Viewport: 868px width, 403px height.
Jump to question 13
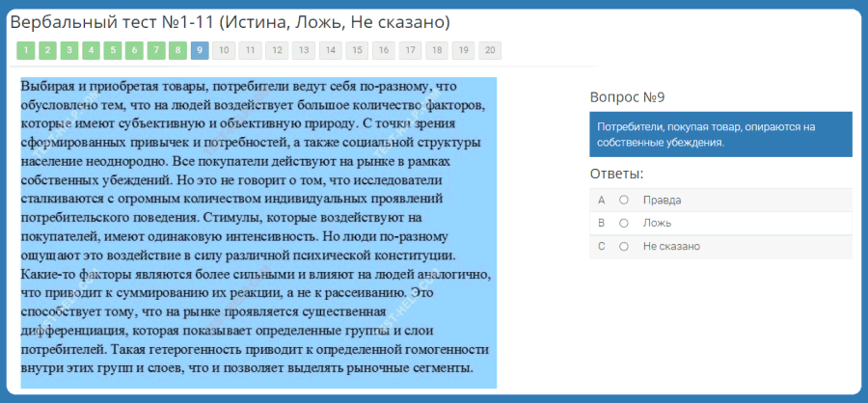coord(304,50)
